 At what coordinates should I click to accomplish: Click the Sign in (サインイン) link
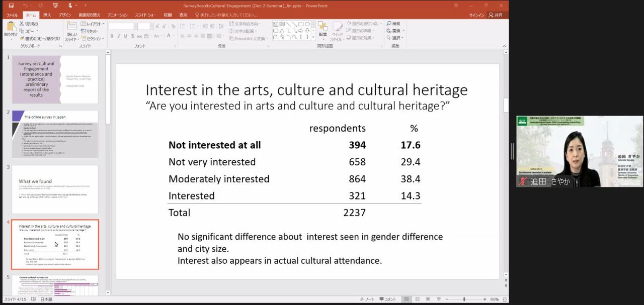click(x=476, y=15)
